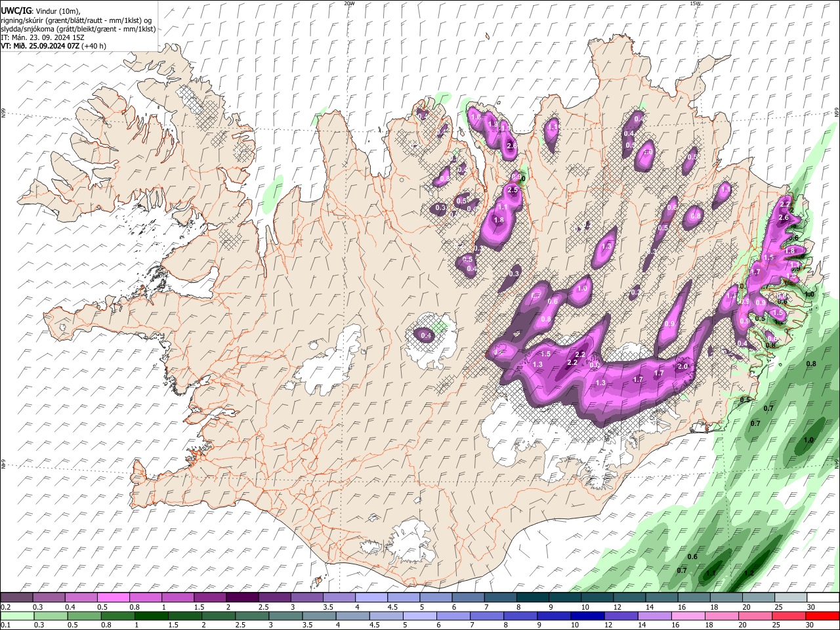Viewport: 840px width, 630px height.
Task: Select the bright red 30 rain scale swatch
Action: (x=822, y=616)
